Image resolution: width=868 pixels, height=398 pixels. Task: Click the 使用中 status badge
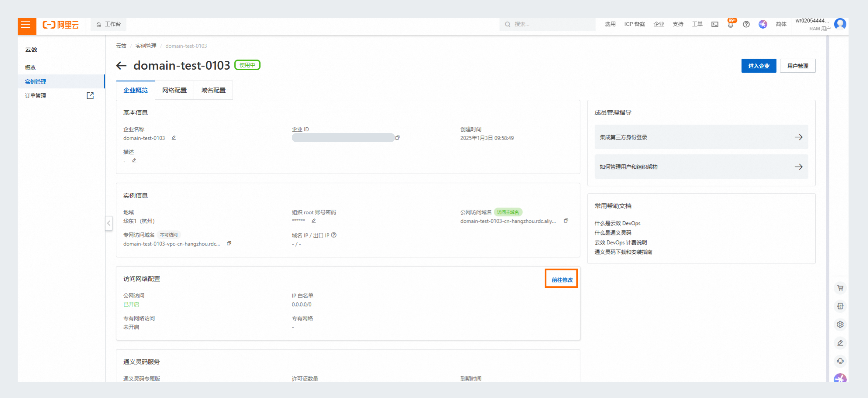[247, 65]
